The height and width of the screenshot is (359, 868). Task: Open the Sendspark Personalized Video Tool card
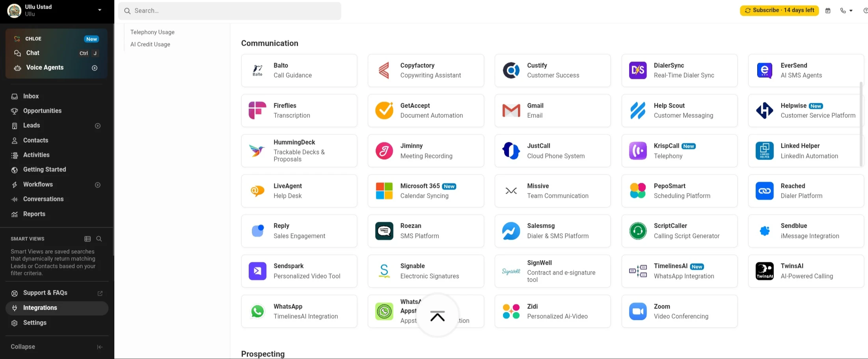click(x=299, y=271)
